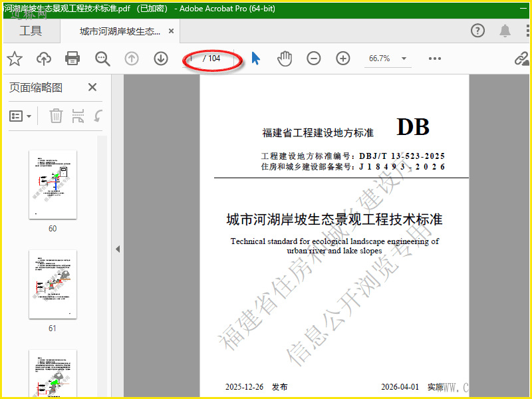Open the help question mark menu
This screenshot has width=532, height=399.
477,31
